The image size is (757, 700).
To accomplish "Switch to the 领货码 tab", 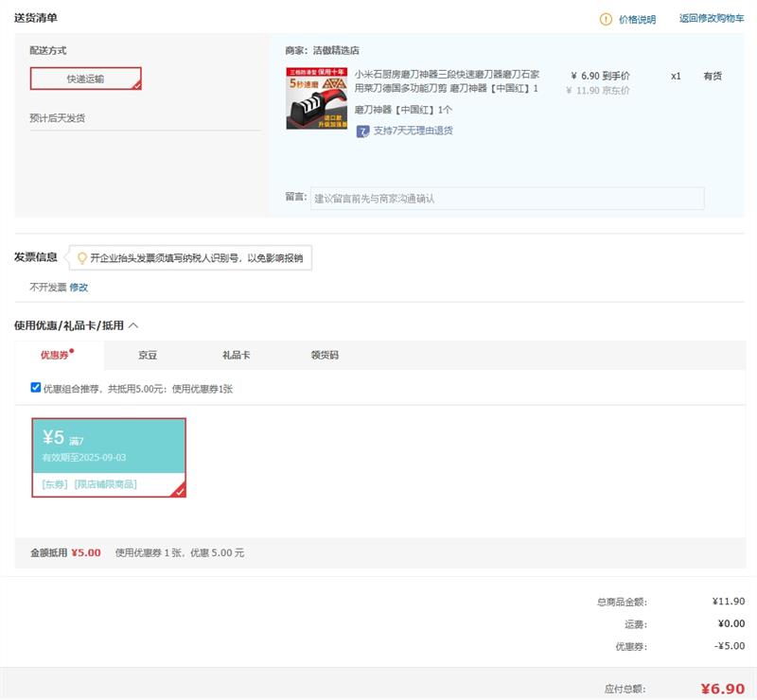I will coord(325,356).
